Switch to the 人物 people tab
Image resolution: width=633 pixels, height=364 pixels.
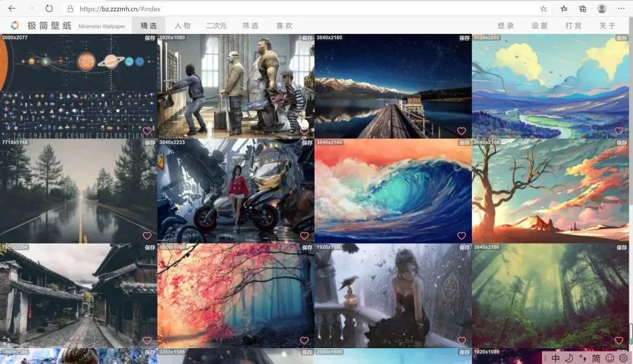[182, 25]
